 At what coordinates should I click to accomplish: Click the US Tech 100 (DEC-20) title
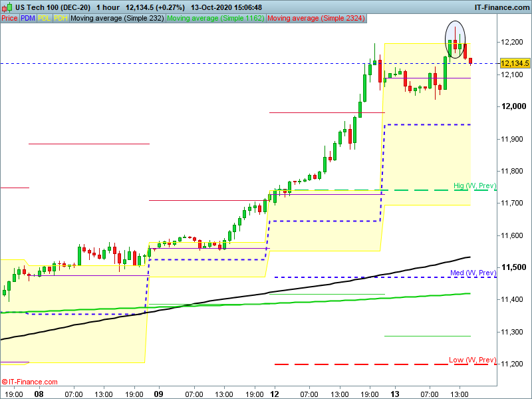53,7
